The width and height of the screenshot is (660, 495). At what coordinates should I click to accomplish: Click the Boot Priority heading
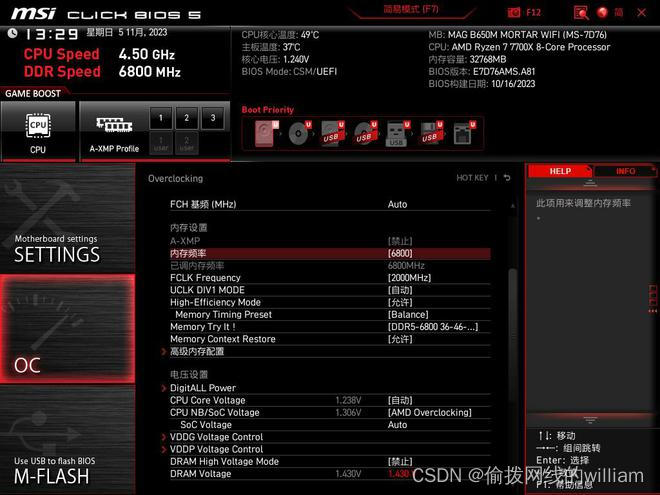coord(268,109)
